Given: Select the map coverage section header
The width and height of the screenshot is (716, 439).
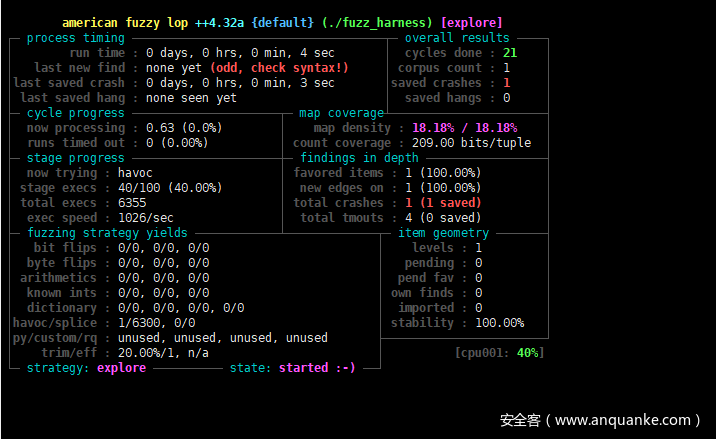Looking at the screenshot, I should point(341,113).
